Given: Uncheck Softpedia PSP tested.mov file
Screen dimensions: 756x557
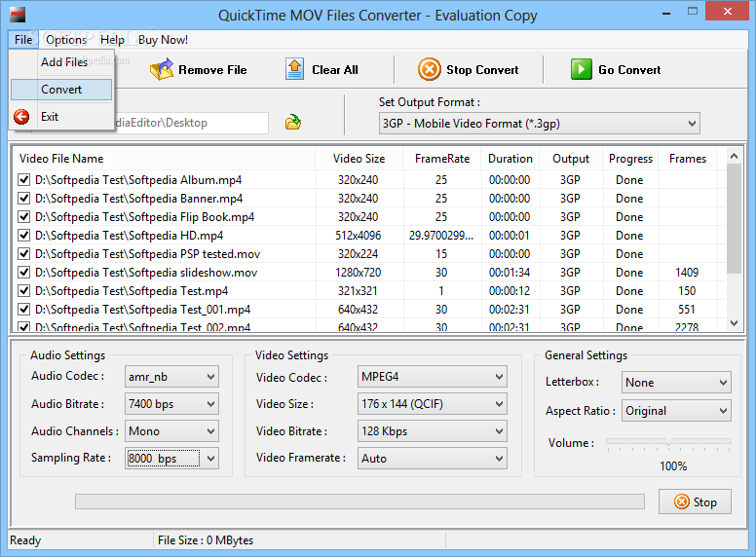Looking at the screenshot, I should point(23,253).
